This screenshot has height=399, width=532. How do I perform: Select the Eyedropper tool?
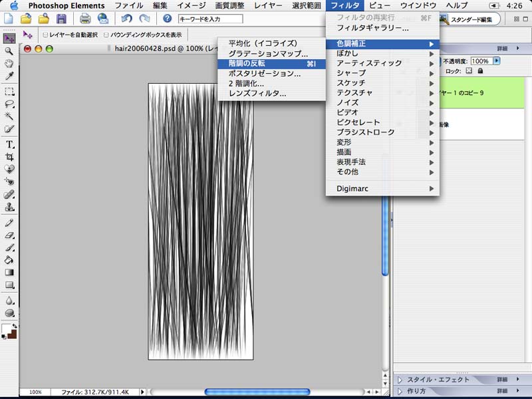[x=9, y=76]
